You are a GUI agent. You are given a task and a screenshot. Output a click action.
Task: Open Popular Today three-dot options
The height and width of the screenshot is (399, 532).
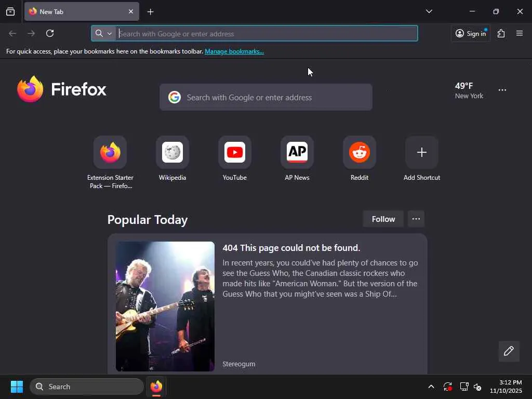416,219
